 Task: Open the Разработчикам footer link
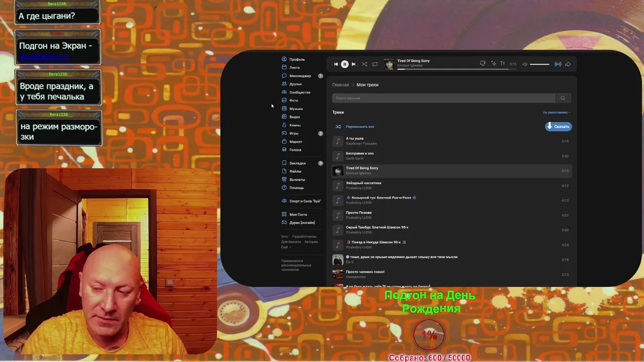coord(304,236)
